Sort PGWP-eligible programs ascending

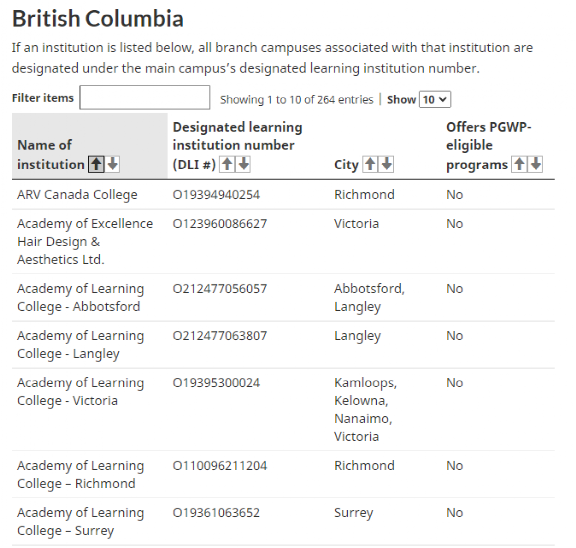(x=519, y=164)
